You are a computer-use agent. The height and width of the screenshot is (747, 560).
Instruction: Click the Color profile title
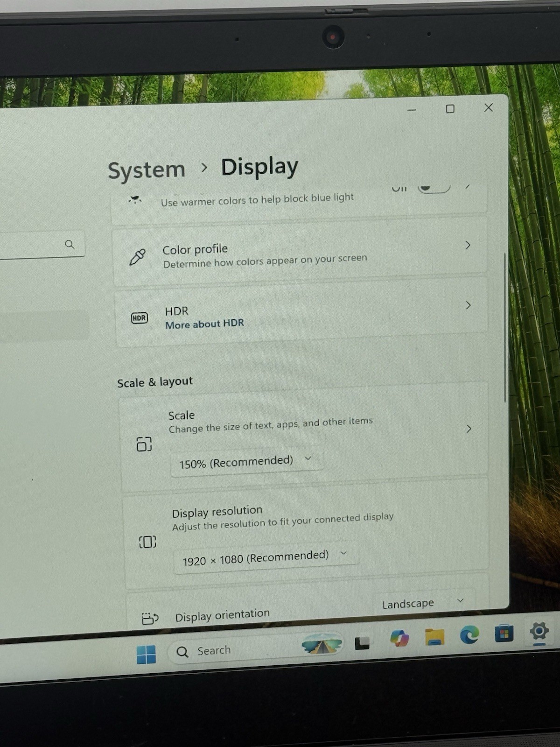click(x=195, y=250)
